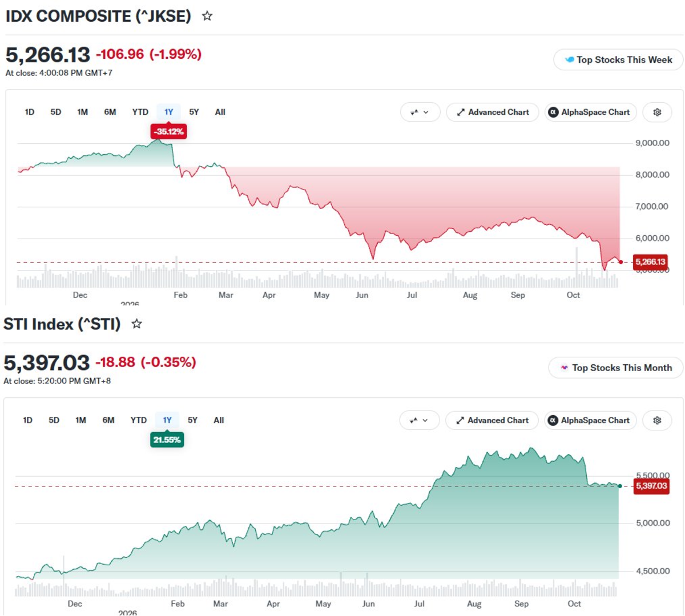
Task: Select 5D range on STI Index chart
Action: pos(54,420)
